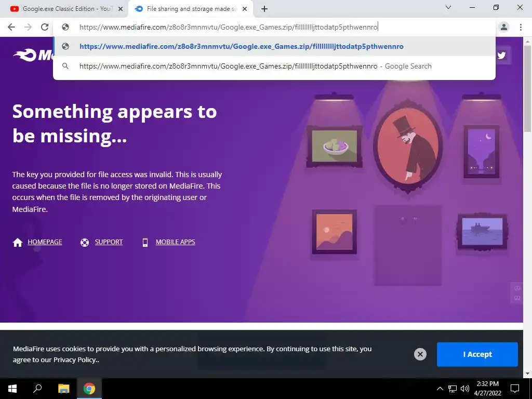Click the magnifier icon in the search suggestion
The image size is (532, 399).
65,66
